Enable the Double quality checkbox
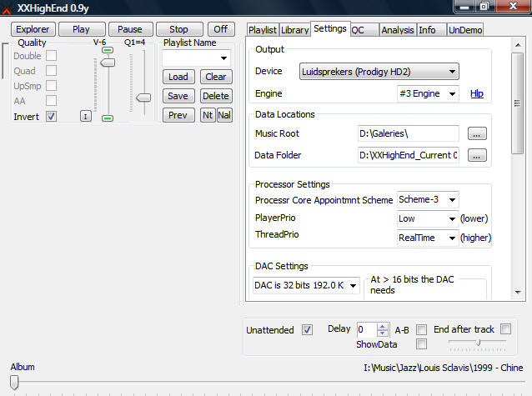This screenshot has height=396, width=532. pyautogui.click(x=51, y=56)
